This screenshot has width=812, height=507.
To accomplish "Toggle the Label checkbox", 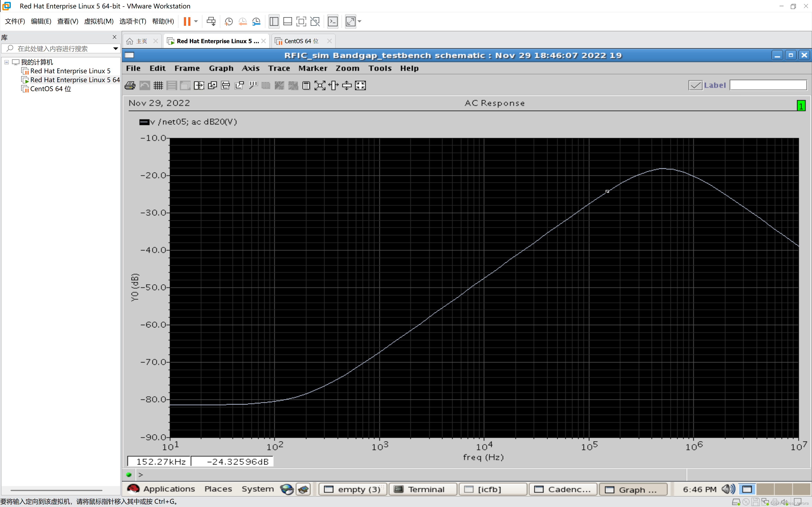I will [x=695, y=85].
